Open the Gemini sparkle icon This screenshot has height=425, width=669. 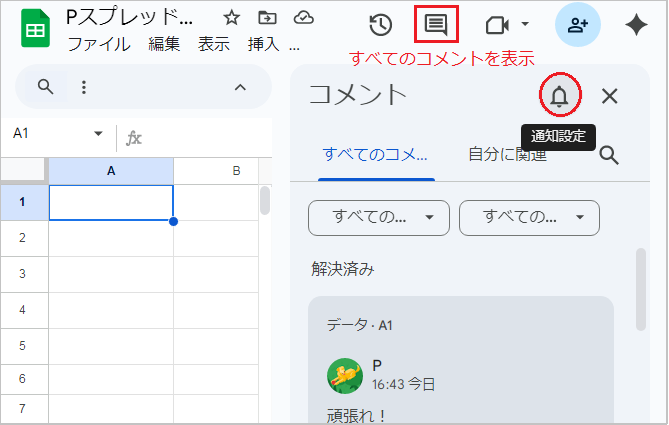coord(635,26)
